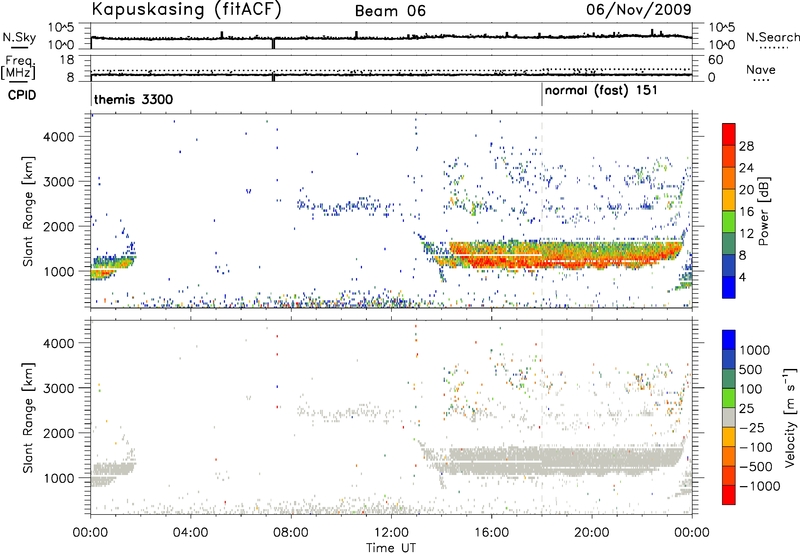Viewport: 800px width, 554px height.
Task: Click the 16:00 time tick label
Action: [491, 533]
